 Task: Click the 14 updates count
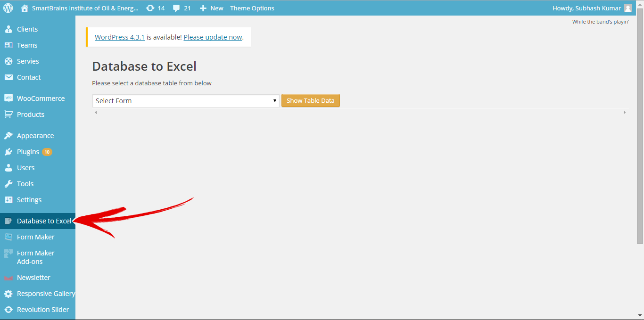pyautogui.click(x=161, y=8)
